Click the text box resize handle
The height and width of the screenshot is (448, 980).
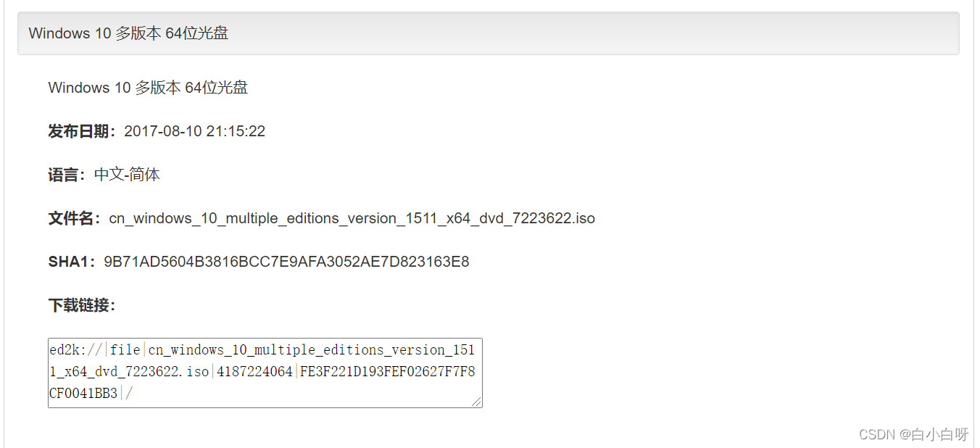tap(477, 402)
